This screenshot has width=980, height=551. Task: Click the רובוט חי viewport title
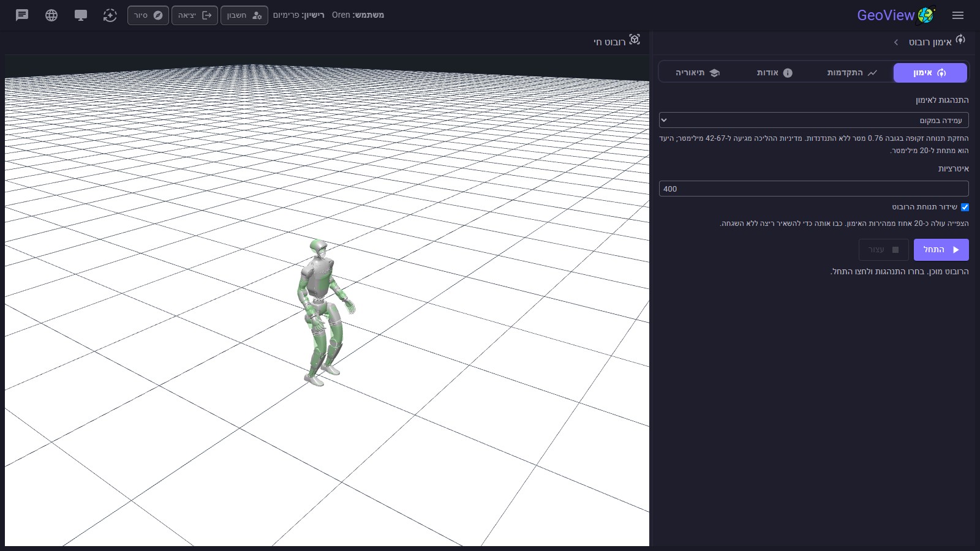pos(609,42)
